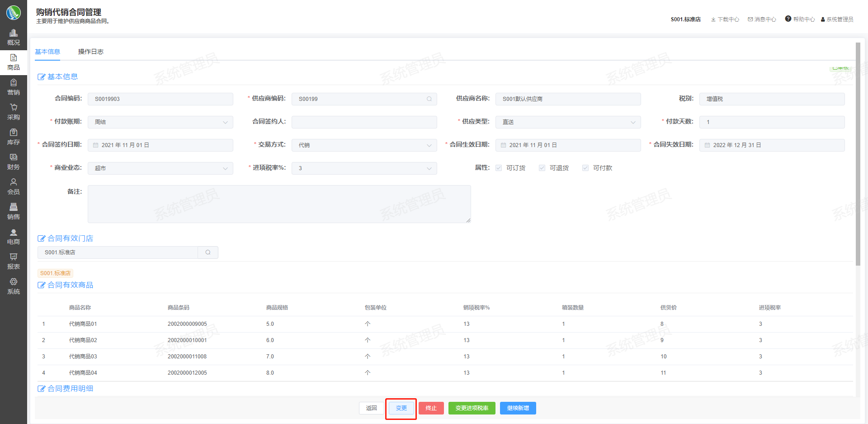Click the 合同有效门店 store input field
Screen dimensions: 868x424
point(118,252)
